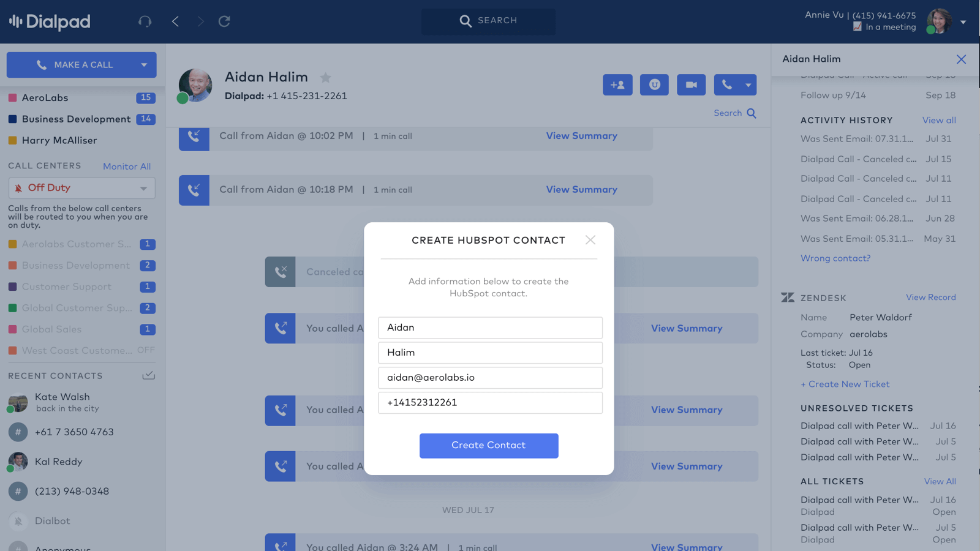This screenshot has height=551, width=980.
Task: Click the Create Contact button
Action: 489,446
